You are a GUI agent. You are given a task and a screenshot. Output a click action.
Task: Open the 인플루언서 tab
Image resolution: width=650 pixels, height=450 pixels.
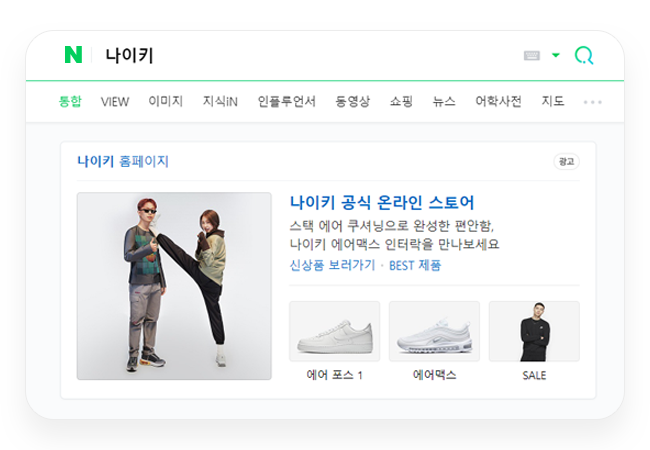click(x=286, y=101)
